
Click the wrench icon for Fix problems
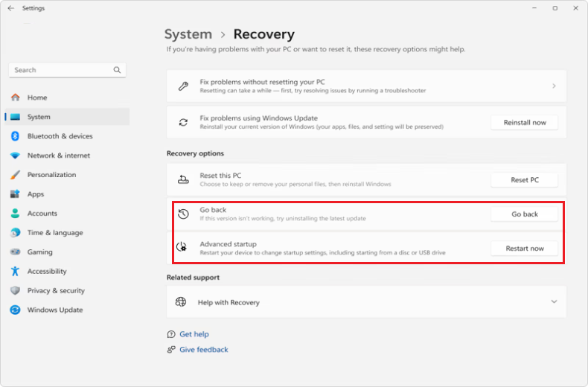tap(183, 86)
